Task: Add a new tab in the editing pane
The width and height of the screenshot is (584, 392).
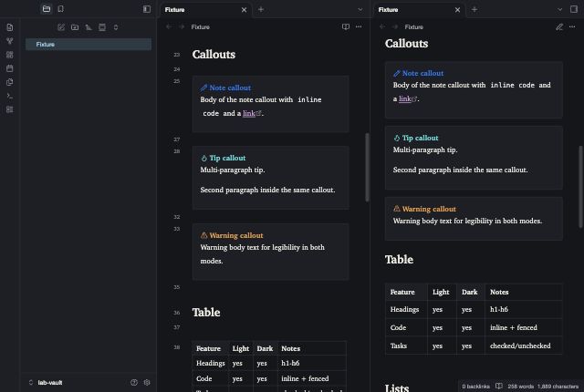Action: tap(261, 10)
